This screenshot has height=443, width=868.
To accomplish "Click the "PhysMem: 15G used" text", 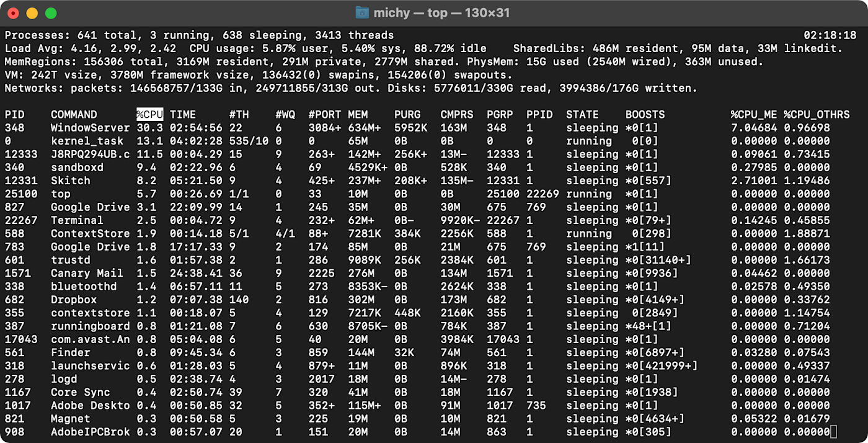I will tap(523, 61).
